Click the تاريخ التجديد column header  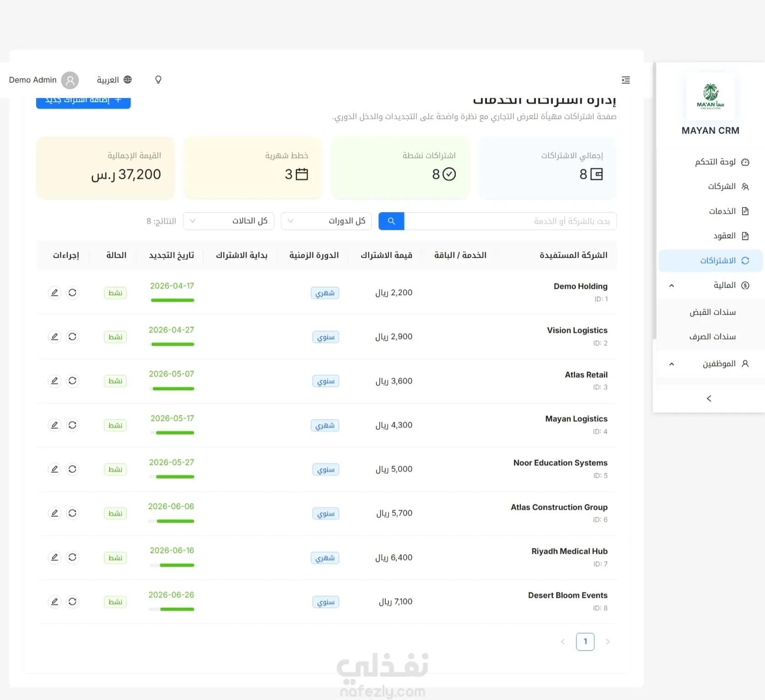click(171, 255)
